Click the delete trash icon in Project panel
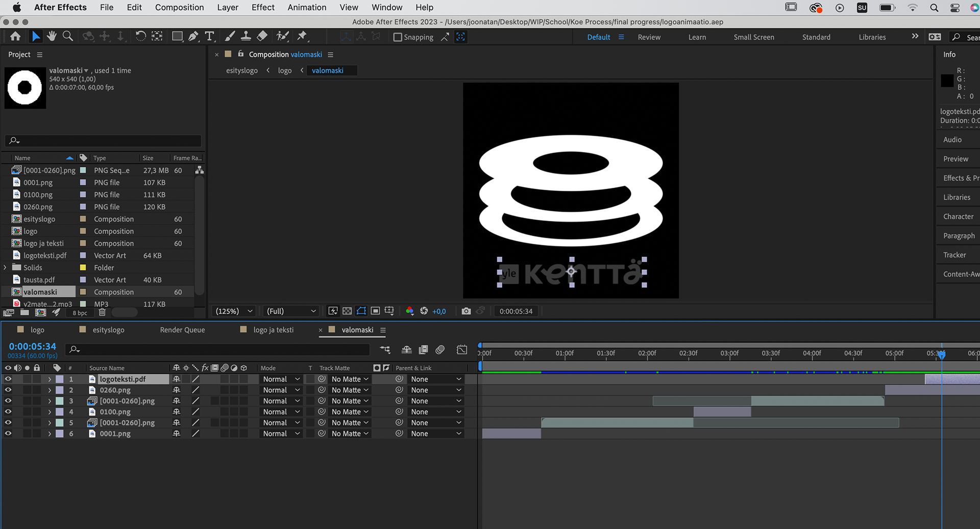The image size is (980, 529). point(102,312)
